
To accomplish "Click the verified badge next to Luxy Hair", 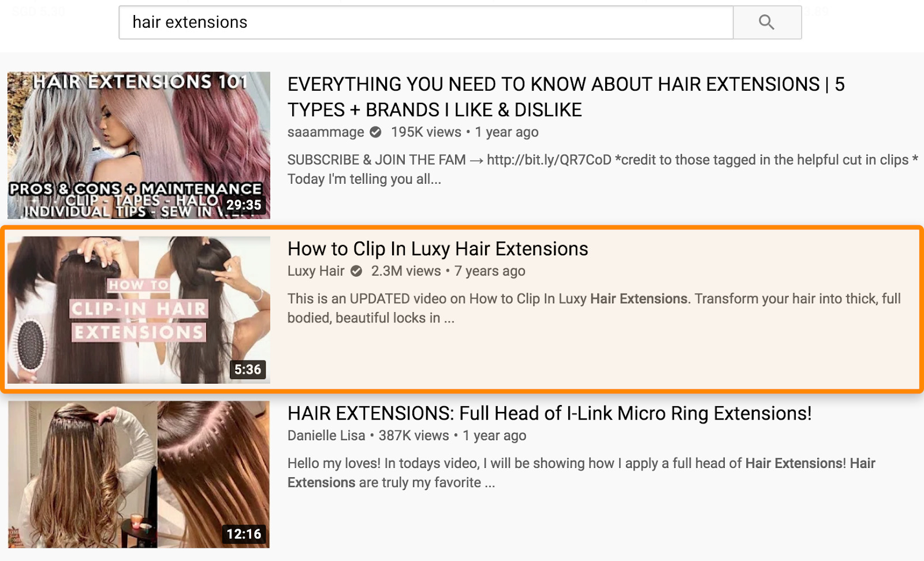I will [357, 270].
